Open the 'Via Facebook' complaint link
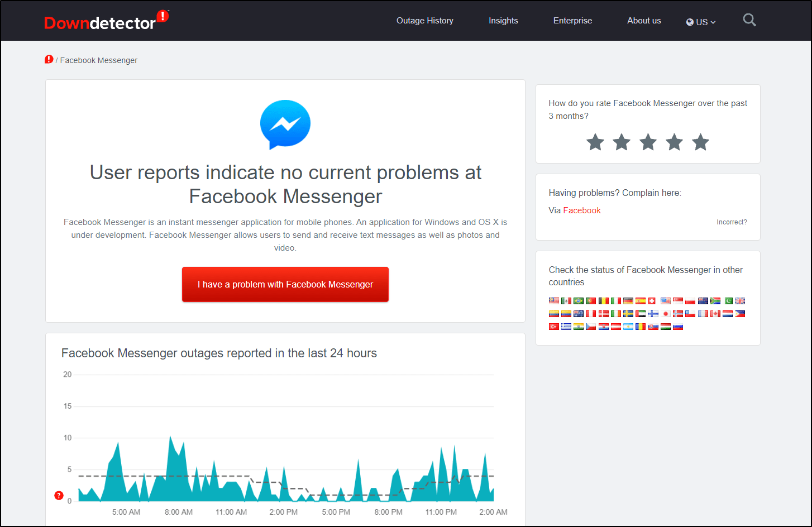The image size is (812, 527). (x=582, y=210)
